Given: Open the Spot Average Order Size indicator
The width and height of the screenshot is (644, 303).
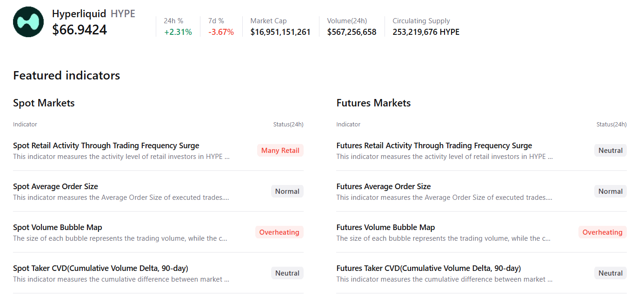Looking at the screenshot, I should [55, 186].
